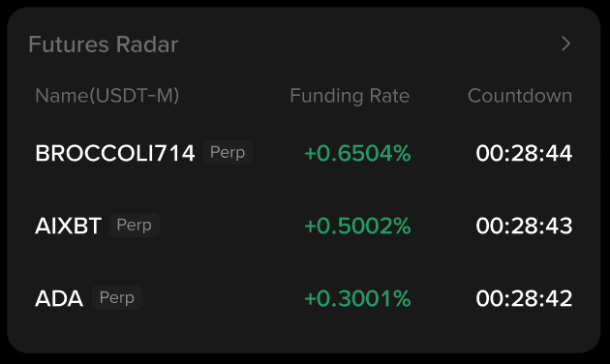This screenshot has width=610, height=364.
Task: Select the +0.3001% funding rate
Action: point(357,298)
